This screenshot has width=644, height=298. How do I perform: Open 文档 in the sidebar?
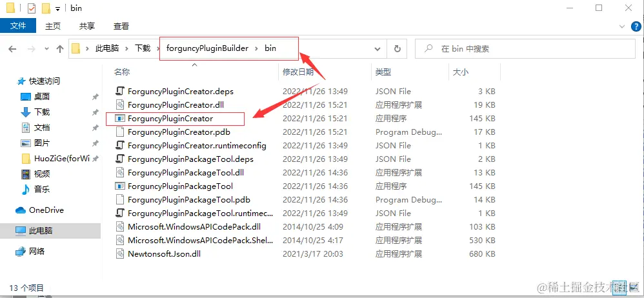tap(42, 128)
